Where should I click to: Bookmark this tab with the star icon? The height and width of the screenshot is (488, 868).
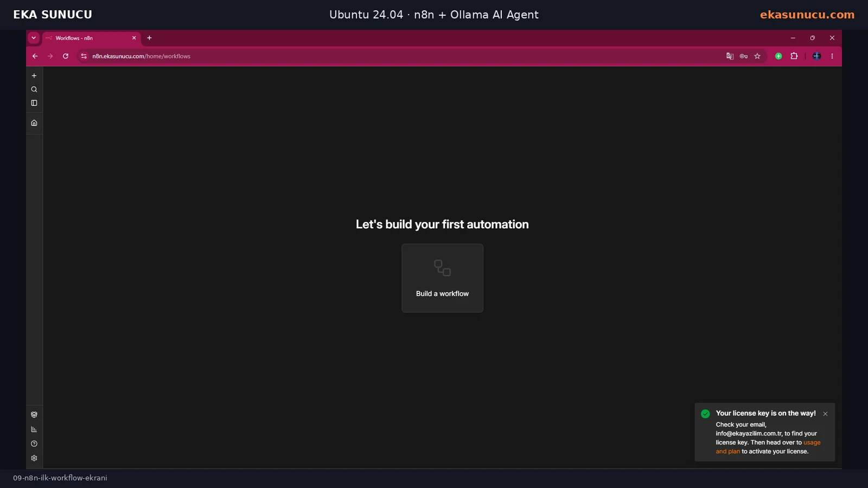(x=757, y=56)
